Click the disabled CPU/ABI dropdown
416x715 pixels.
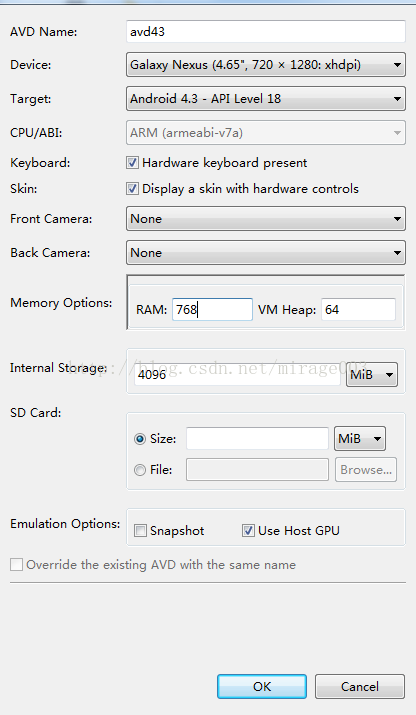click(265, 133)
